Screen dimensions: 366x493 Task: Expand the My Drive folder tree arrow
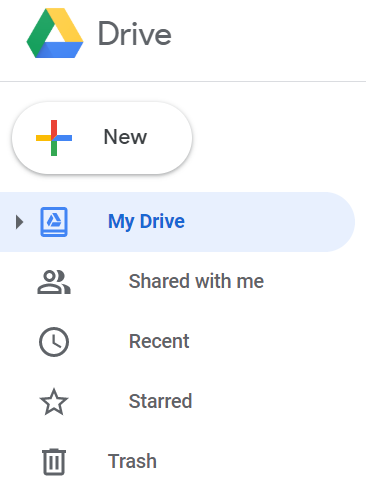19,222
